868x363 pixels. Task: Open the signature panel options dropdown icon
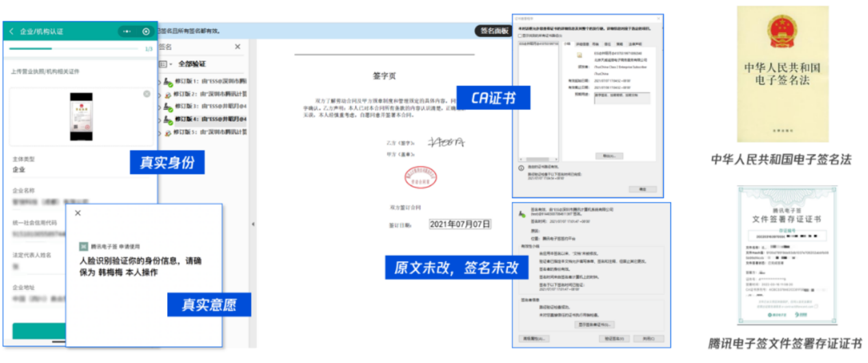(x=164, y=64)
